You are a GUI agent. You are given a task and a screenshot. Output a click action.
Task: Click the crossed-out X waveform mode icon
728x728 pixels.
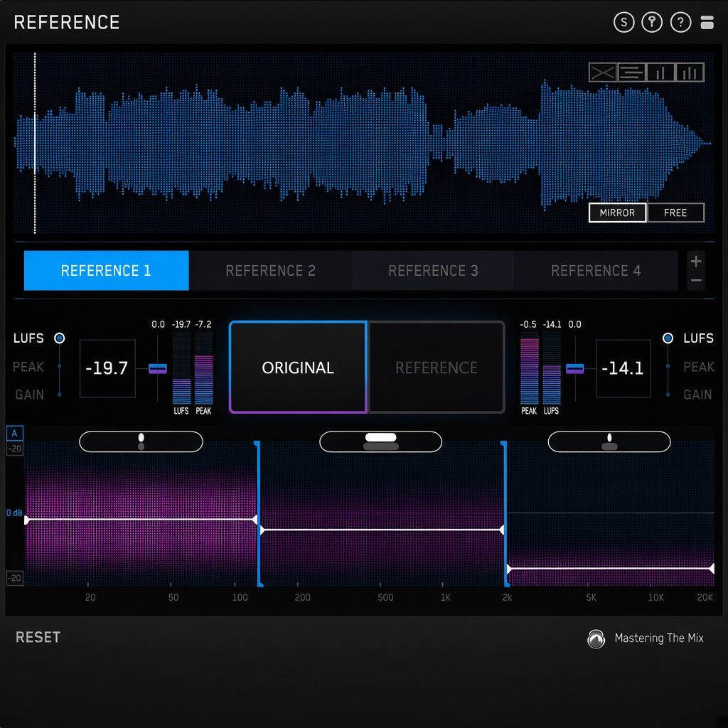[x=603, y=73]
